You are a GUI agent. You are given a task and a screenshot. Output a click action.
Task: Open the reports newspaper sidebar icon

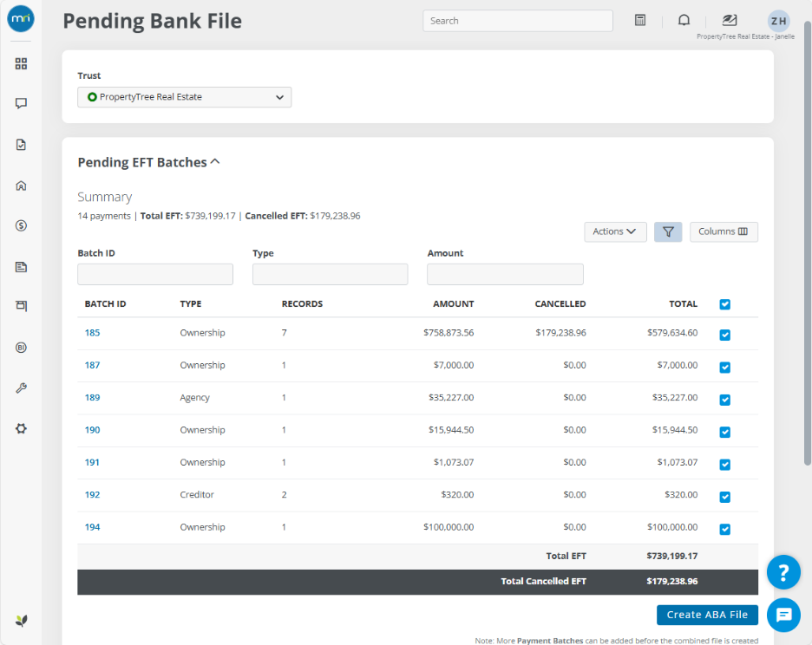[x=21, y=267]
